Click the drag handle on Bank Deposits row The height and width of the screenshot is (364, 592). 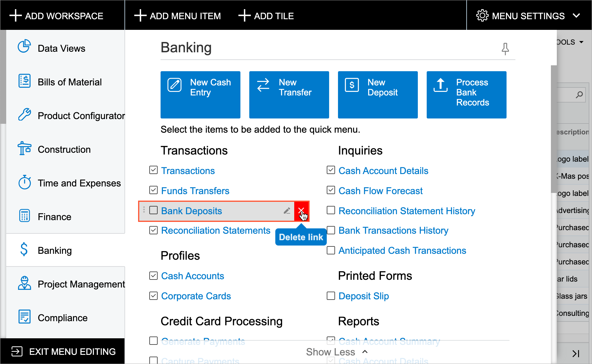point(144,210)
